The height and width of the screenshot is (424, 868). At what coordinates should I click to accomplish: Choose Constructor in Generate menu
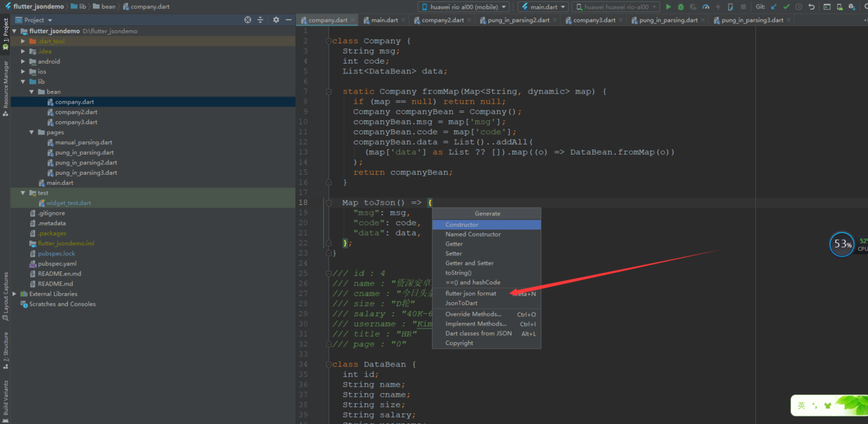click(486, 225)
